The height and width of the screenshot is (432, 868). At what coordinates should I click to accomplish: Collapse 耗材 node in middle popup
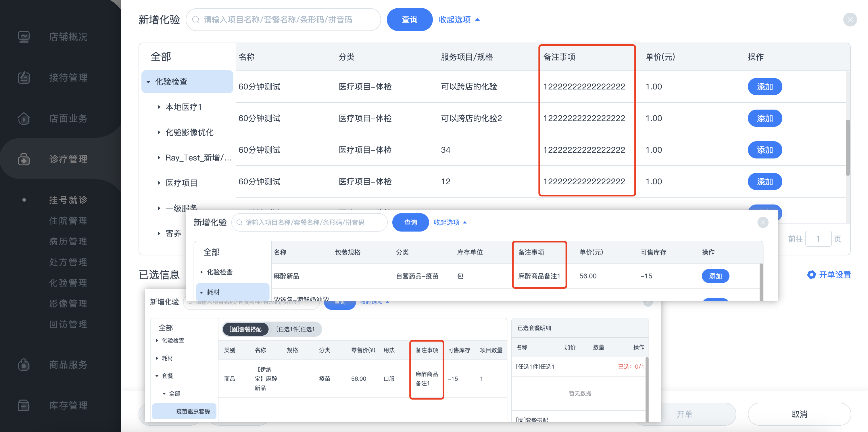(x=201, y=293)
